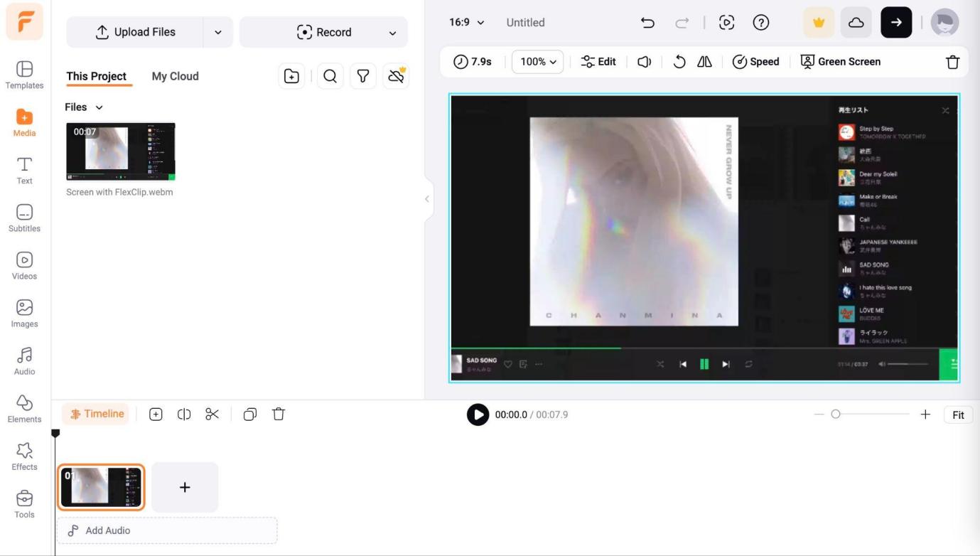980x556 pixels.
Task: Click the timeline zoom slider handle
Action: point(836,414)
